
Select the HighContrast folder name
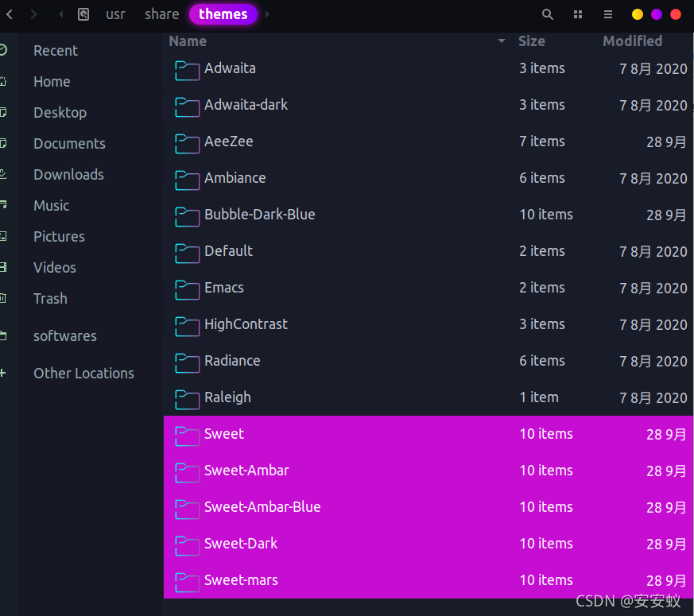coord(246,324)
